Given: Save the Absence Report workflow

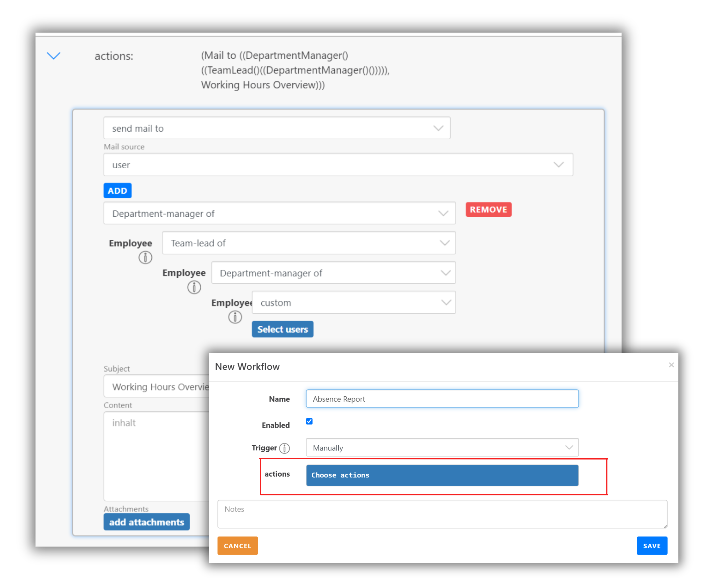Looking at the screenshot, I should click(652, 546).
